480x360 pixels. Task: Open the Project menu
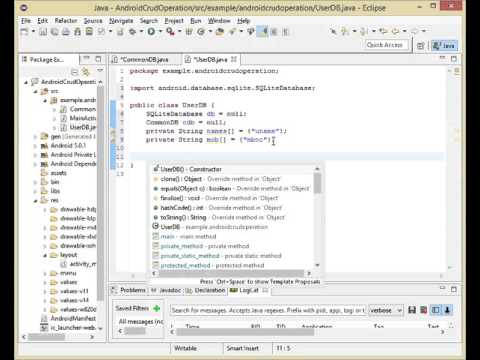174,21
